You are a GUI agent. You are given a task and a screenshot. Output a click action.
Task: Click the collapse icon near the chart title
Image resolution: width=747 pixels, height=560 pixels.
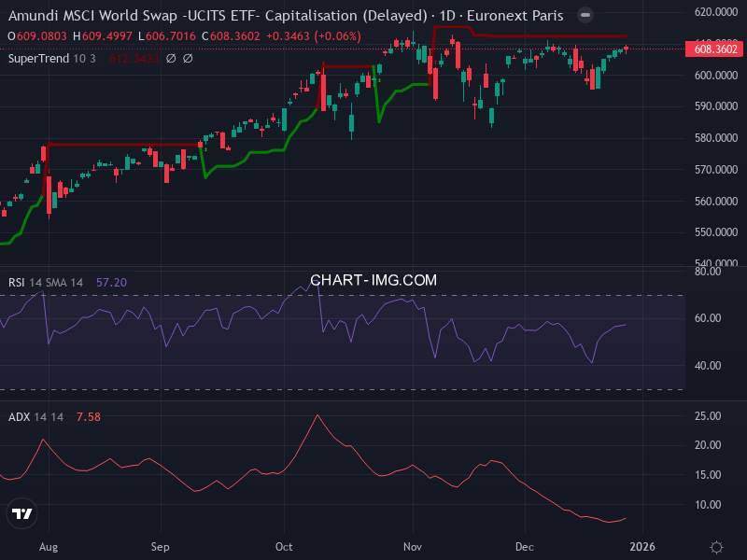[x=585, y=15]
